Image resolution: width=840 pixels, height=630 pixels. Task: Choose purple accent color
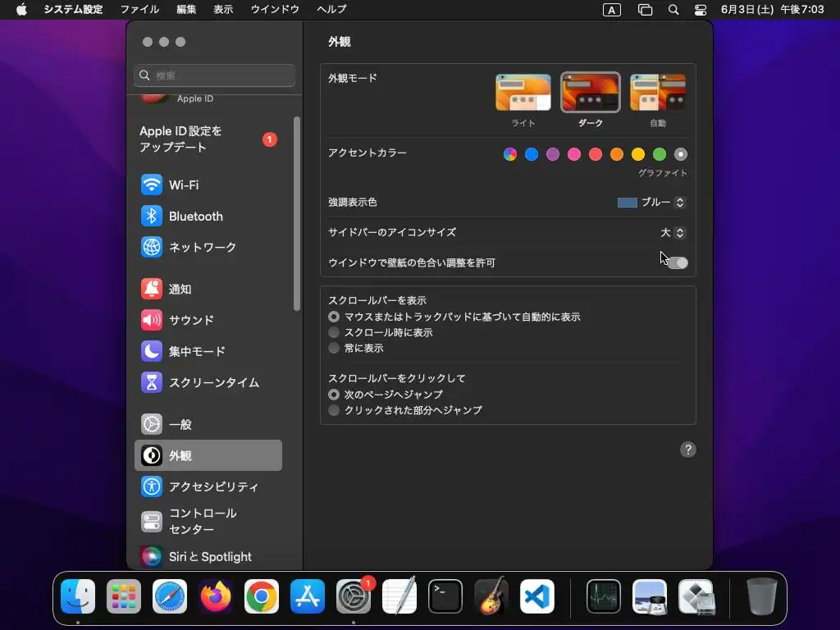pos(553,154)
